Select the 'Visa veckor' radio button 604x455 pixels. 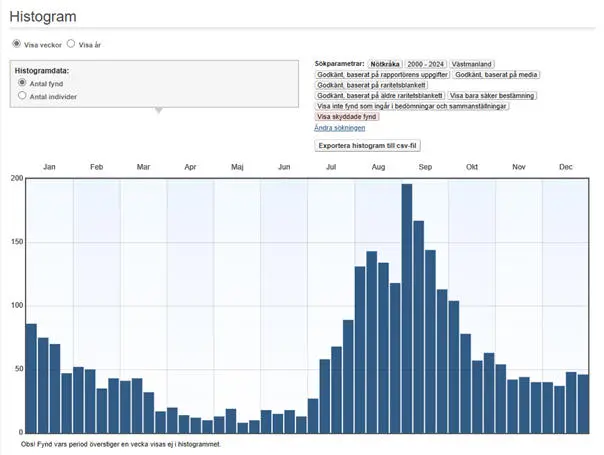coord(16,44)
